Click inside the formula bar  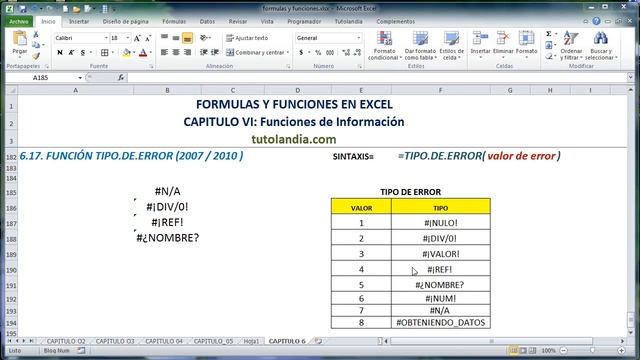click(x=378, y=78)
